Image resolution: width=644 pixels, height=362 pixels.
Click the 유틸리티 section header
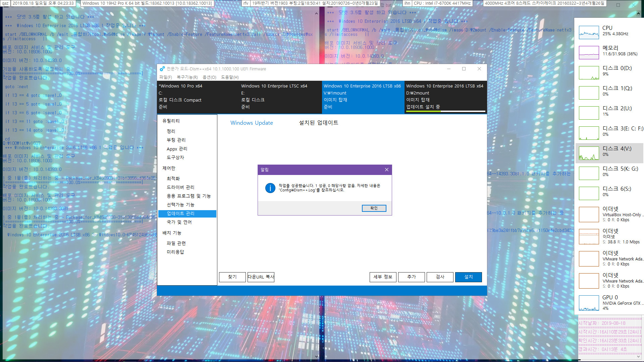(x=171, y=121)
